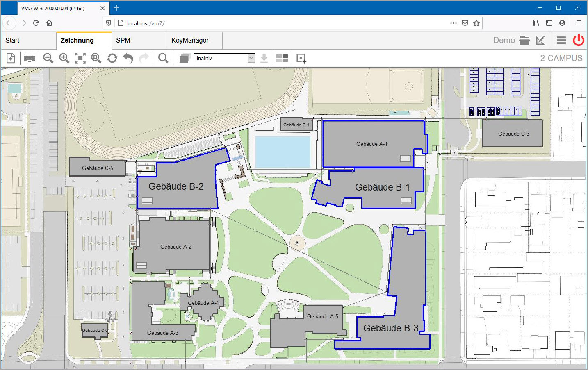588x370 pixels.
Task: Open the inaktiv dropdown list
Action: (224, 58)
